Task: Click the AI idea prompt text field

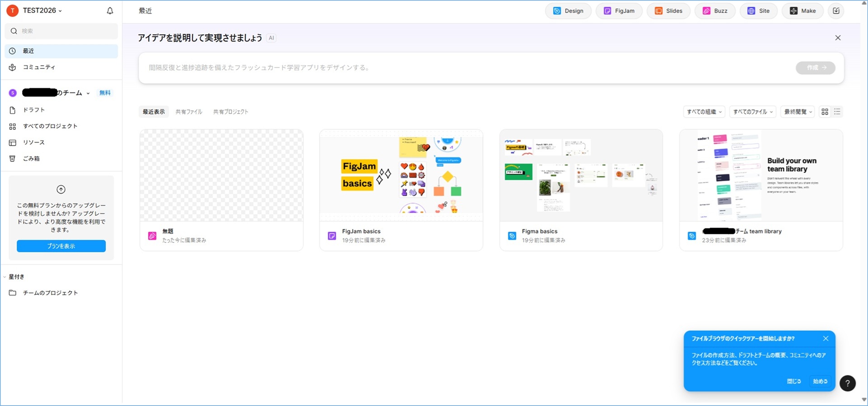Action: pyautogui.click(x=468, y=68)
